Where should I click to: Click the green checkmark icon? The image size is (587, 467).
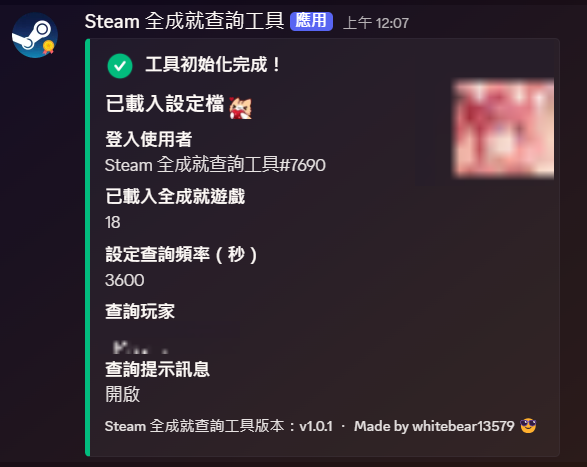[x=120, y=66]
